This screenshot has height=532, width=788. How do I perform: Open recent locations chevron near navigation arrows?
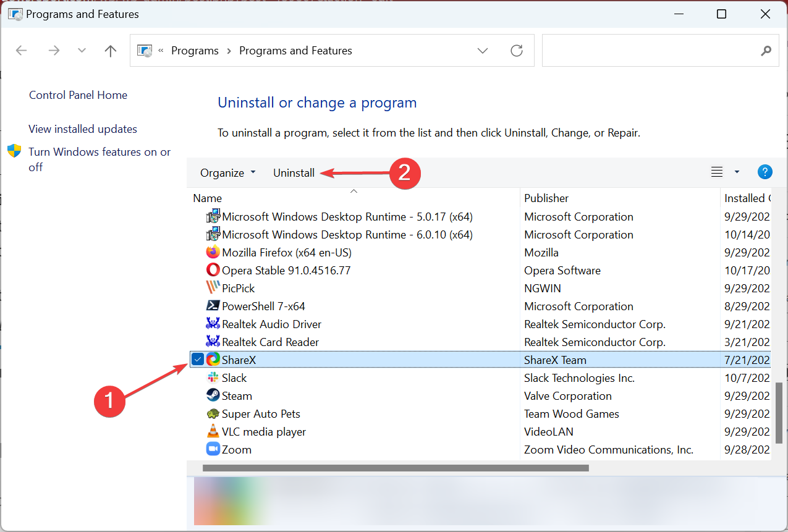pyautogui.click(x=82, y=51)
